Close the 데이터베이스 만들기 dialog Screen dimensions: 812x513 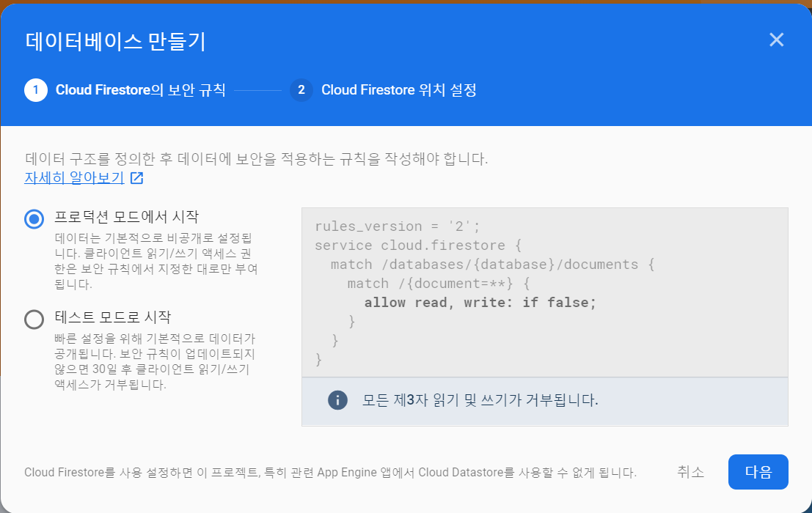(776, 40)
